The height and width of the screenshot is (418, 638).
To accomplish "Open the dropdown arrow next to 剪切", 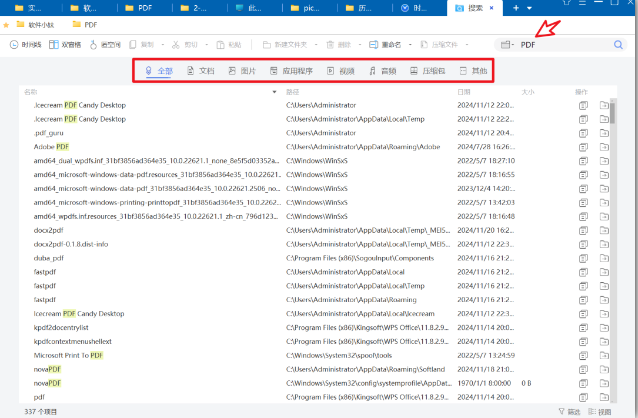I will point(206,44).
